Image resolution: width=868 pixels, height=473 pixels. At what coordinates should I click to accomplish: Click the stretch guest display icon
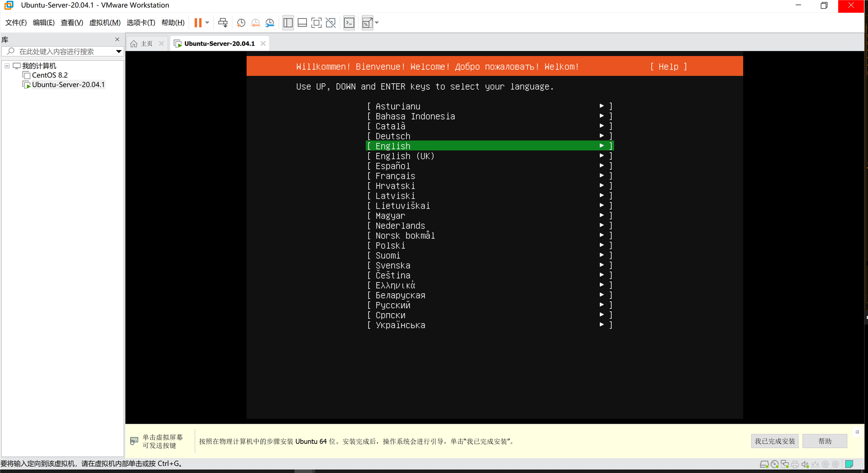point(367,23)
